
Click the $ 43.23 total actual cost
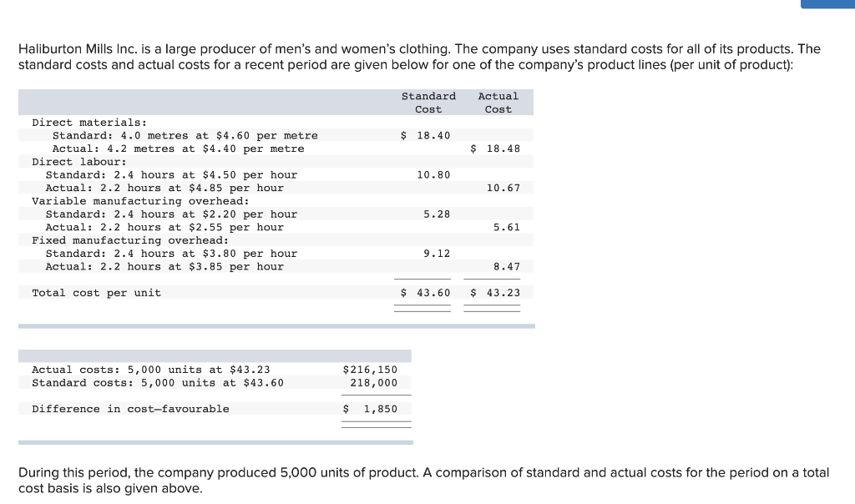(x=495, y=293)
